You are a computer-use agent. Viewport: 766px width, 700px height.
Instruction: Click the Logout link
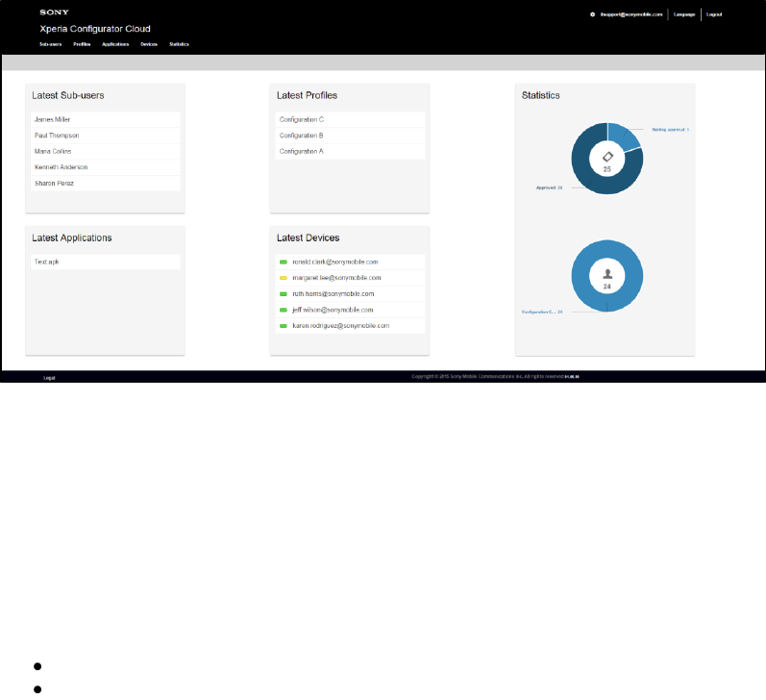tap(714, 14)
